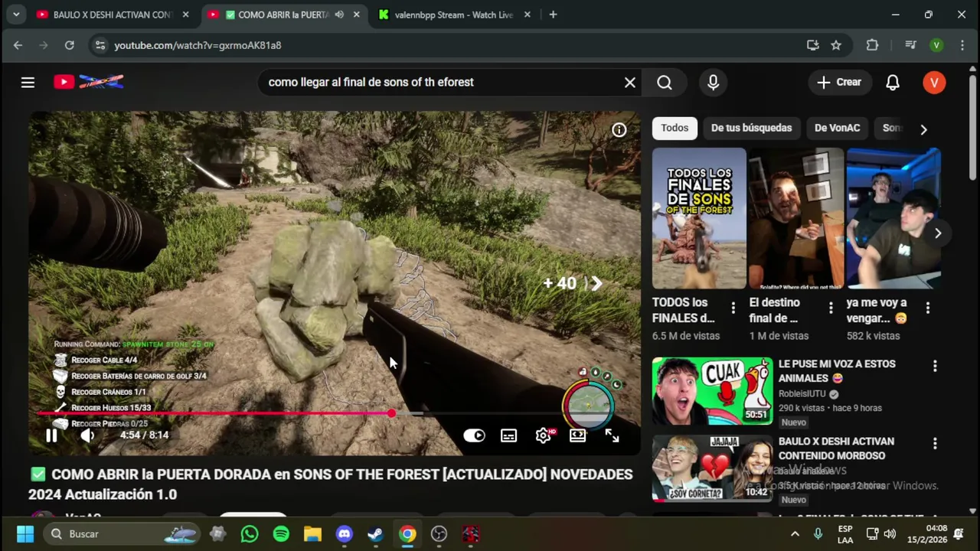Screen dimensions: 980x551
Task: Open Steam from the taskbar
Action: click(x=375, y=533)
